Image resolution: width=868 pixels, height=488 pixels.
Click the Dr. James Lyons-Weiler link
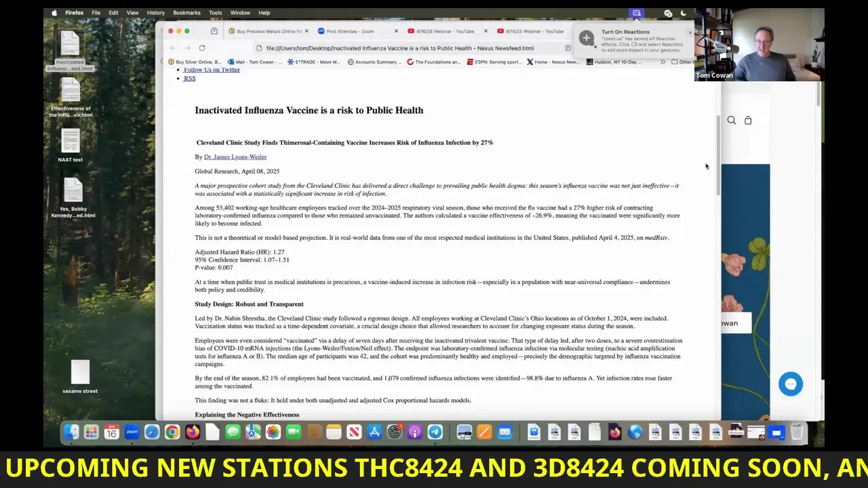(235, 157)
